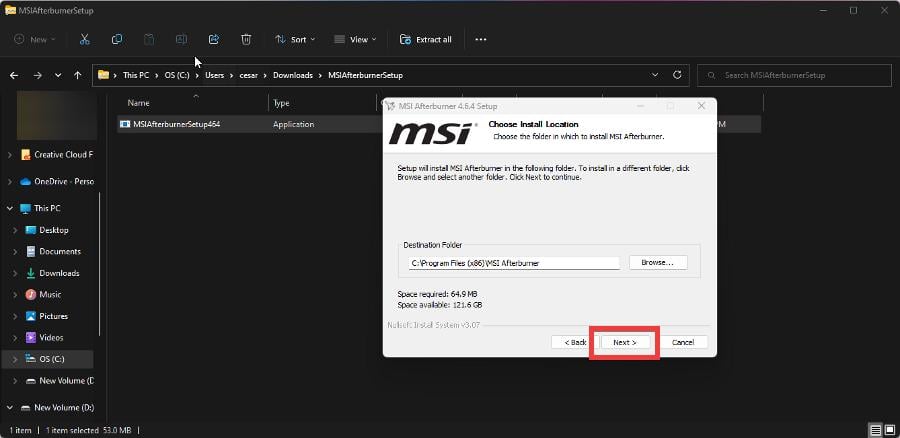Click the Search MSIAfterburnerSetup field

[794, 75]
